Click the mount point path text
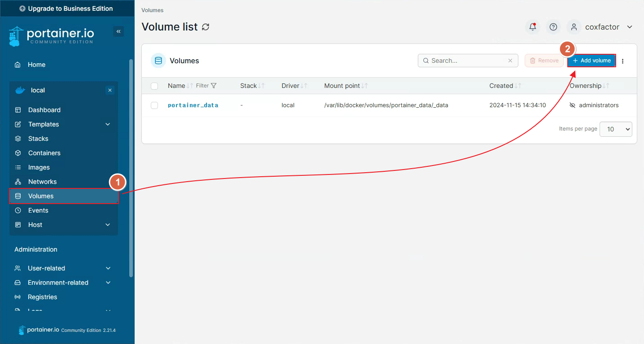Screen dimensions: 644x344 [x=386, y=105]
